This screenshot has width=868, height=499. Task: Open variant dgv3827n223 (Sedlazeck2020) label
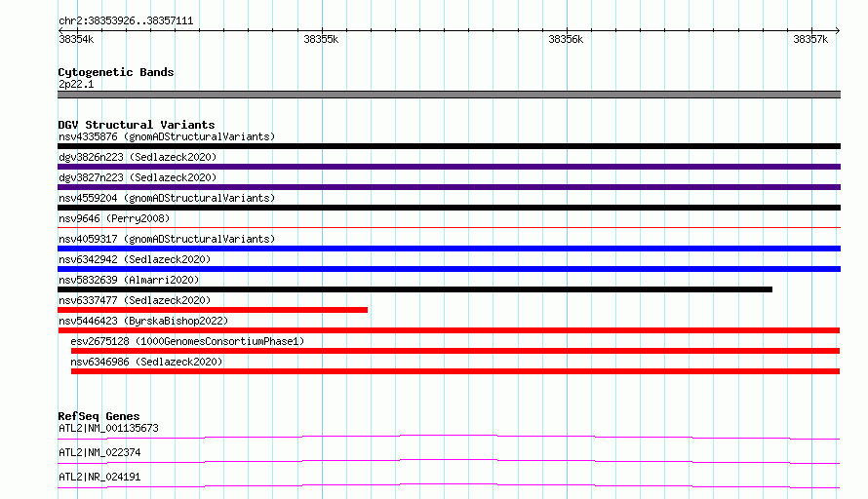pyautogui.click(x=138, y=177)
